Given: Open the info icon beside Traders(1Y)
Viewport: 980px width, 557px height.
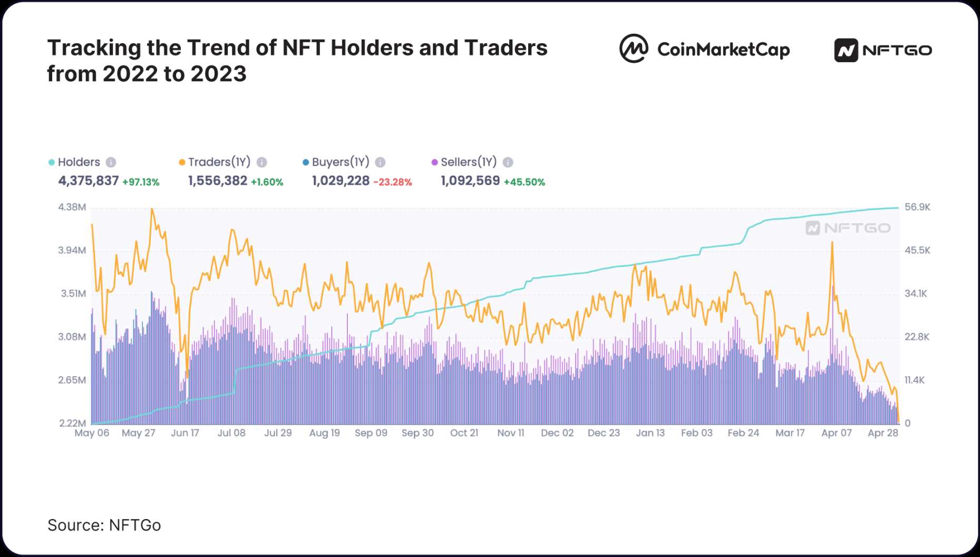Looking at the screenshot, I should coord(262,162).
